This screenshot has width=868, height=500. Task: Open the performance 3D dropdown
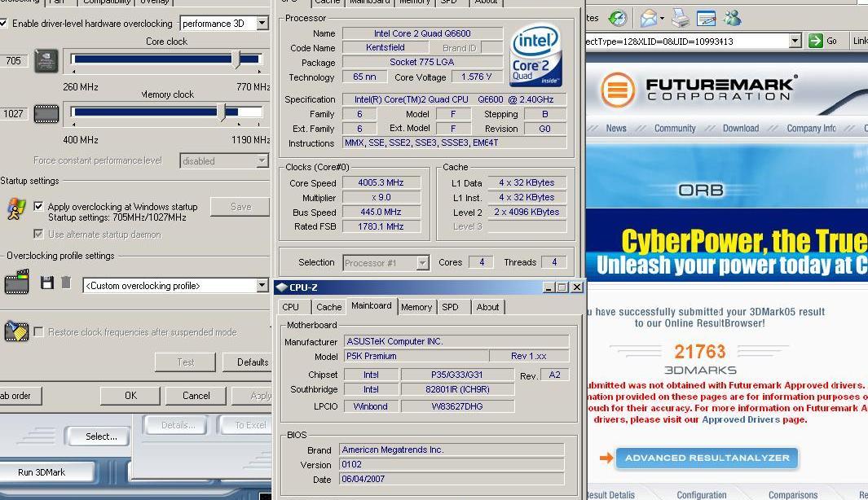[262, 24]
